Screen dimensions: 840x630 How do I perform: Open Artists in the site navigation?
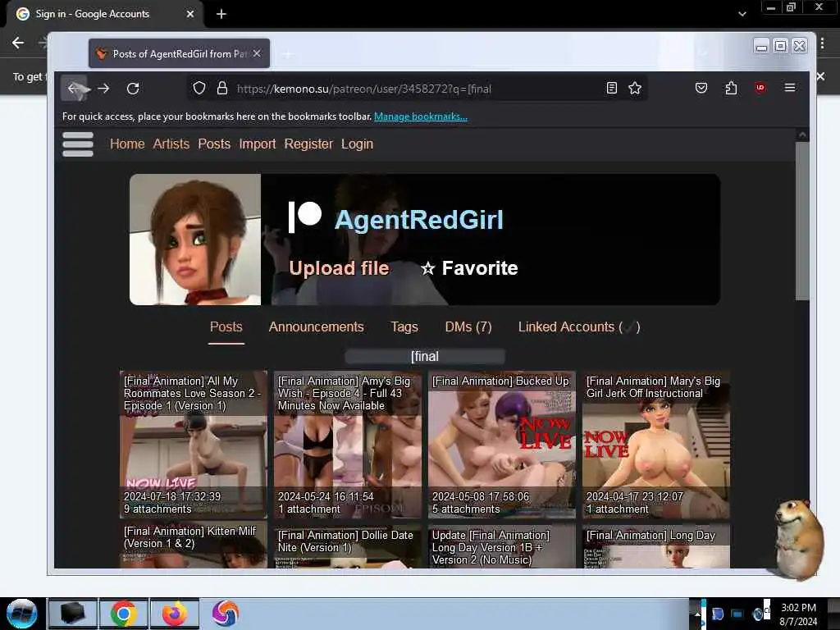tap(171, 144)
